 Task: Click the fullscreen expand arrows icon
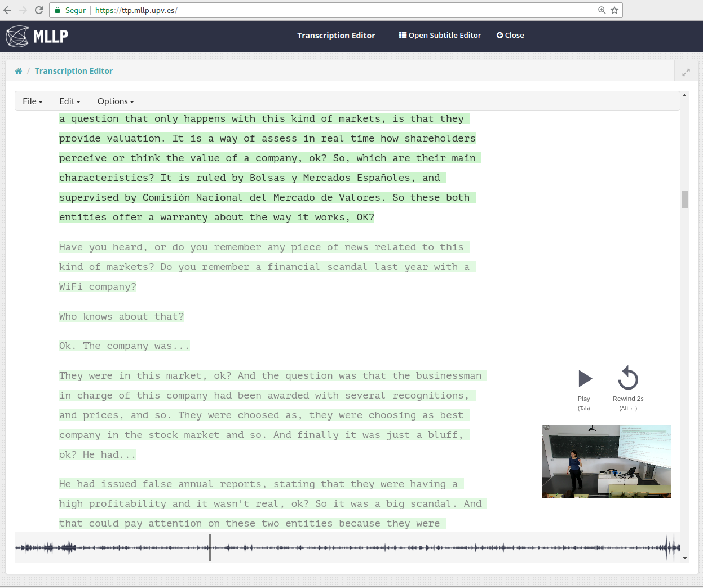[686, 72]
